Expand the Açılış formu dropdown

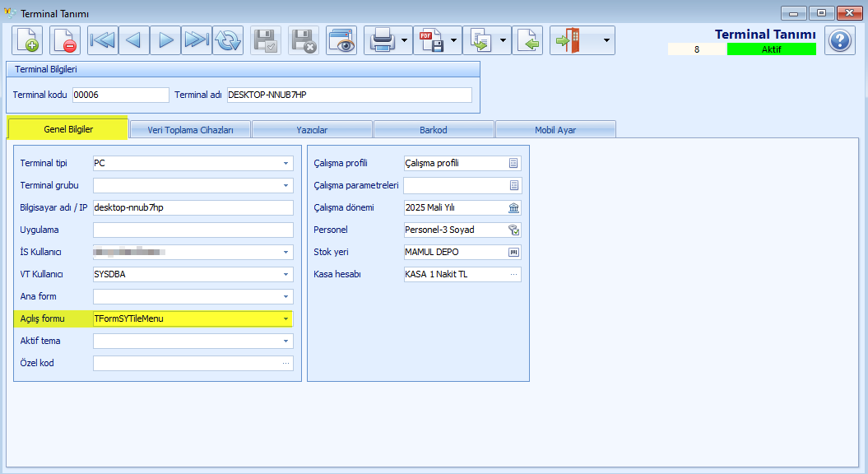pos(285,318)
